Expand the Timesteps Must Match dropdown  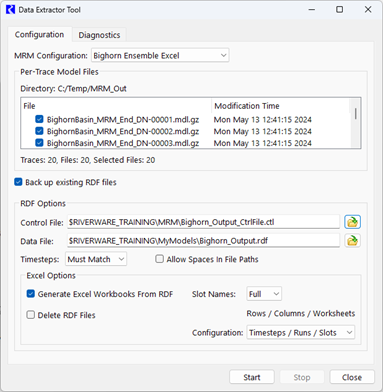pos(96,259)
